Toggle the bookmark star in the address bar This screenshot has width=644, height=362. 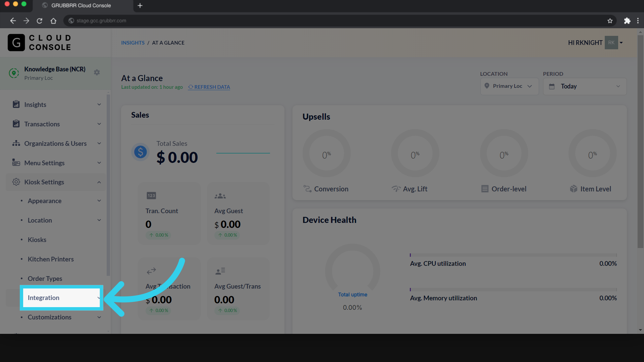[610, 20]
